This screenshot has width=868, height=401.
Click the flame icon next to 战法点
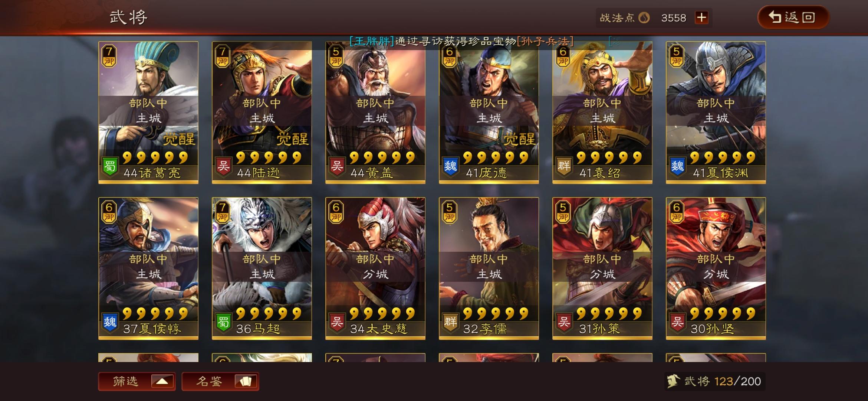[x=644, y=17]
